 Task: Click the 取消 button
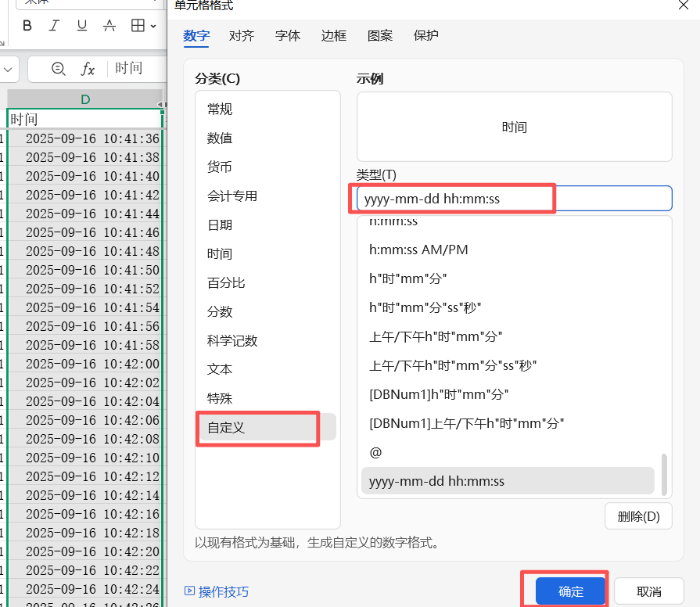tap(648, 592)
